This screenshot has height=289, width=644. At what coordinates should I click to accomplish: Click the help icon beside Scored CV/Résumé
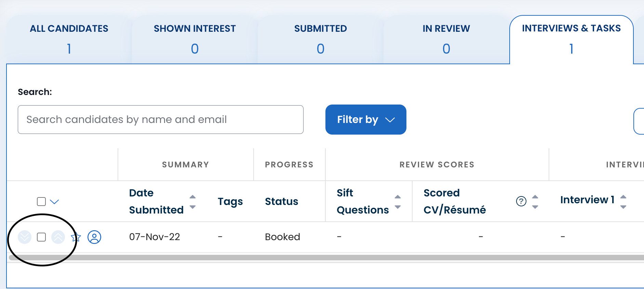[521, 202]
